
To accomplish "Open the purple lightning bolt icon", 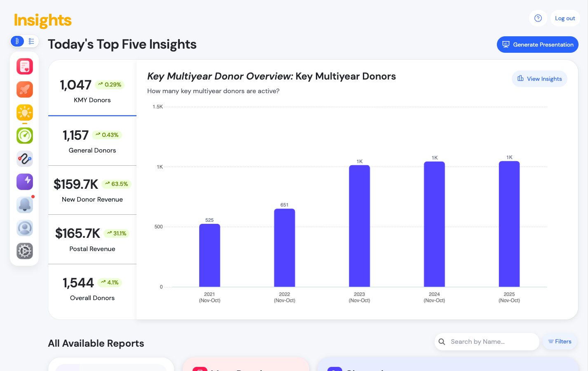I will point(25,181).
